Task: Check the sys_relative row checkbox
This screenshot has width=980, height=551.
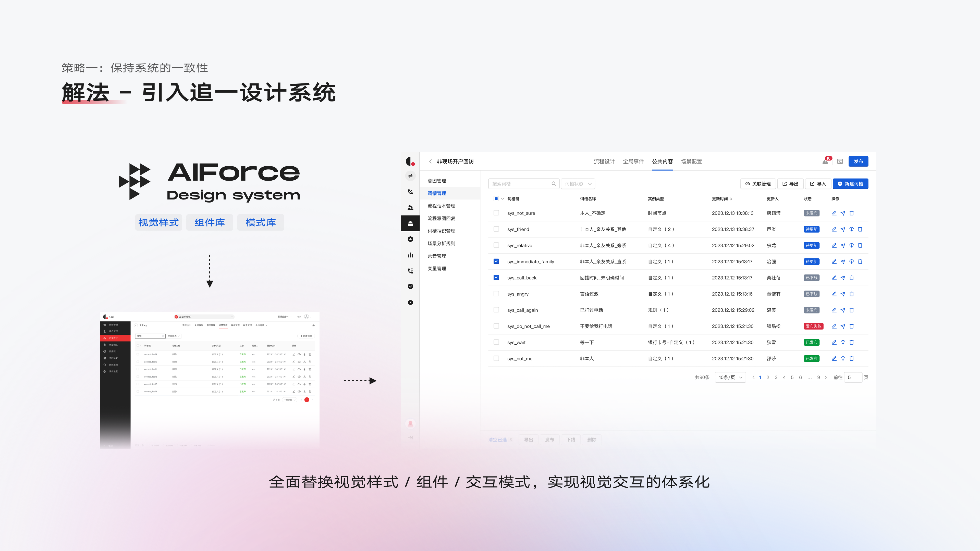Action: click(x=496, y=245)
